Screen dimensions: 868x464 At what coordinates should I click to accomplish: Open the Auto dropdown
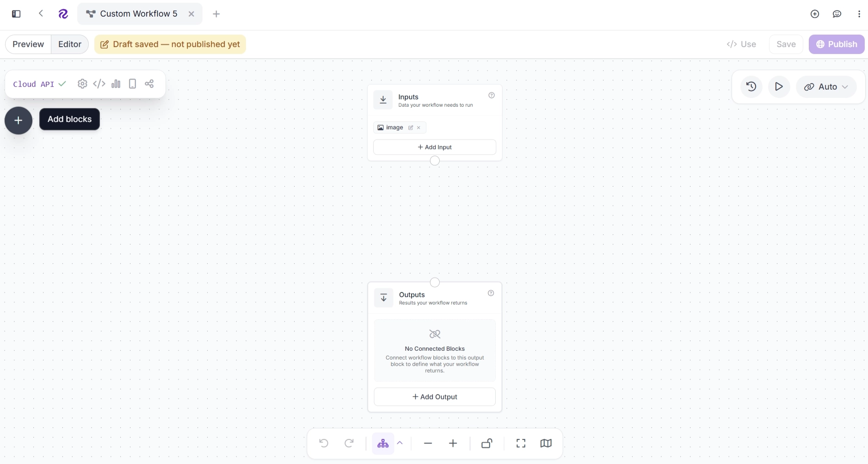[x=826, y=86]
